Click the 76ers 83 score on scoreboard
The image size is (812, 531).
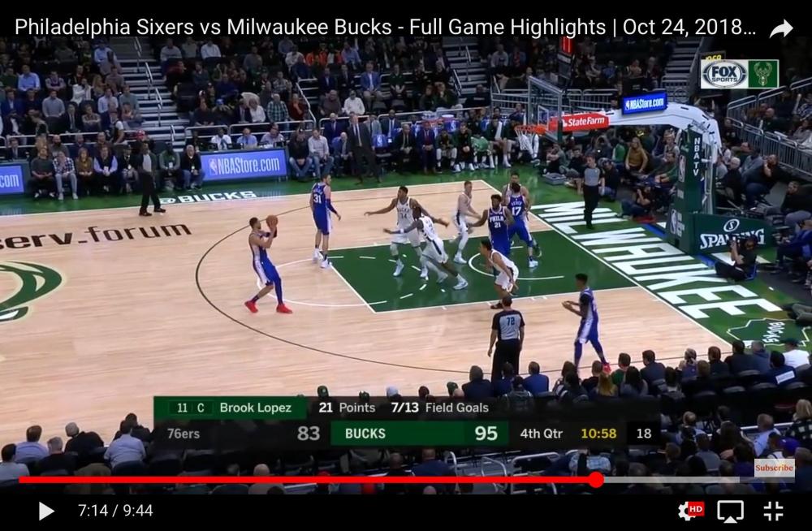tap(243, 433)
